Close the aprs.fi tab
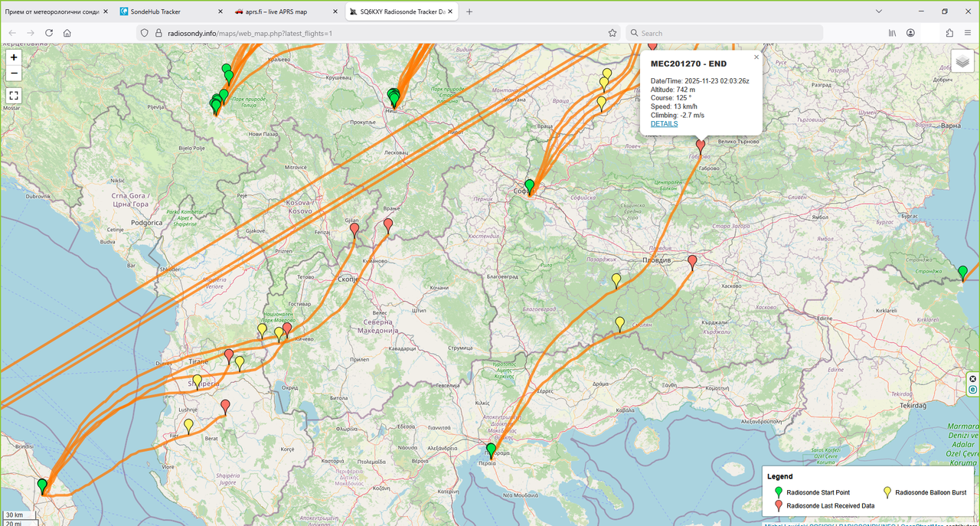 (x=335, y=11)
